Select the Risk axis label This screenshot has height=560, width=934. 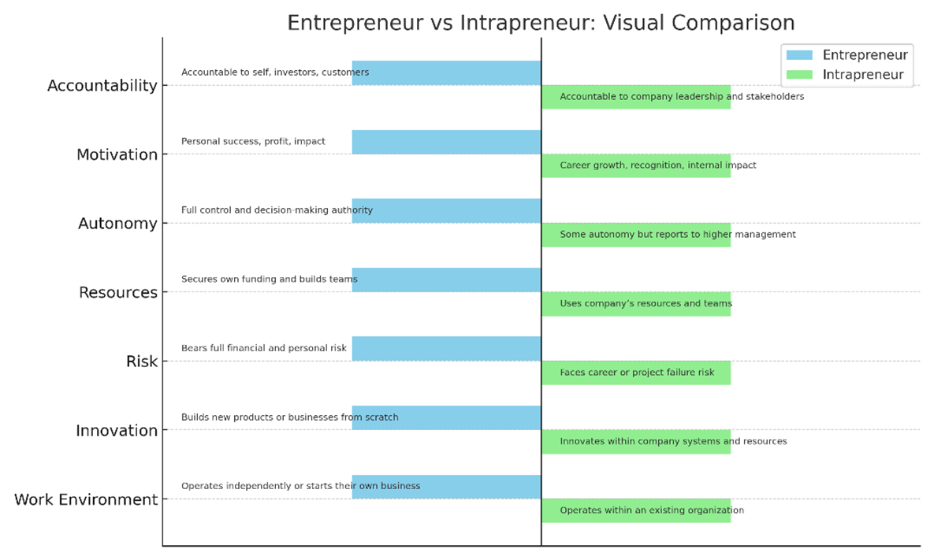pyautogui.click(x=142, y=362)
